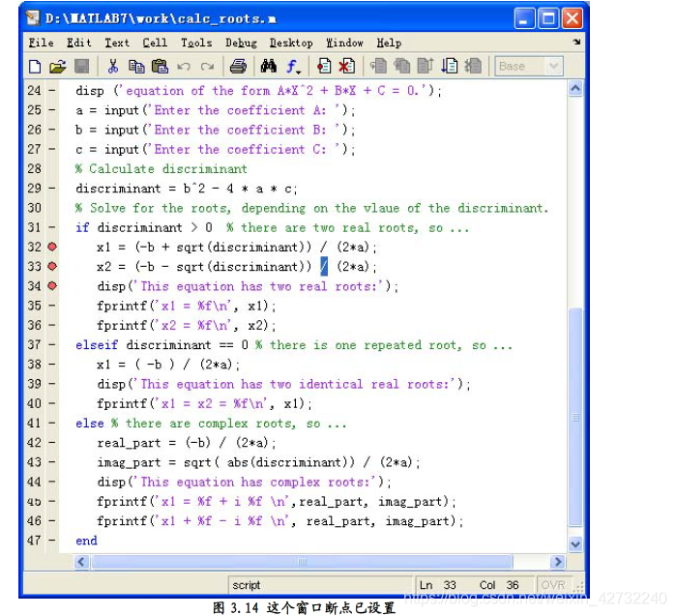Open the Window menu
The height and width of the screenshot is (616, 676).
tap(344, 43)
